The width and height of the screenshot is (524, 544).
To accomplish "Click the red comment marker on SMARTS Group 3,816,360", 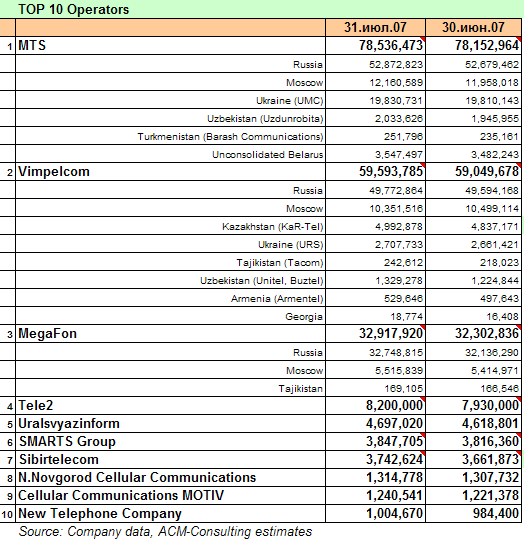I will click(519, 435).
